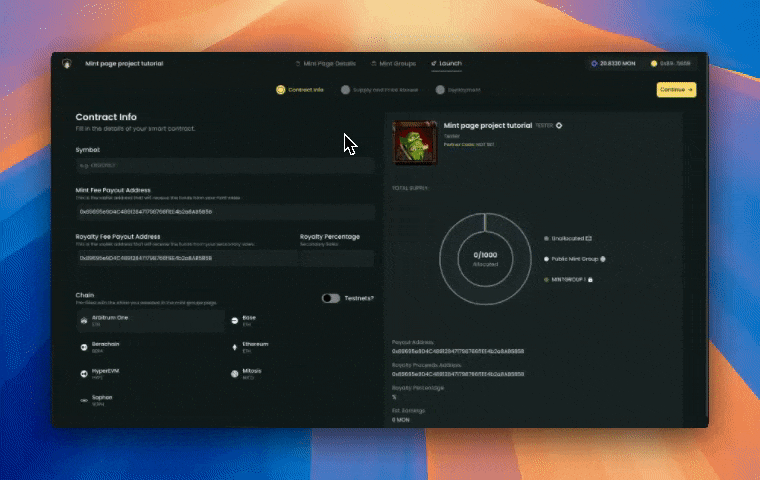Click the app logo icon in the header

pos(67,64)
